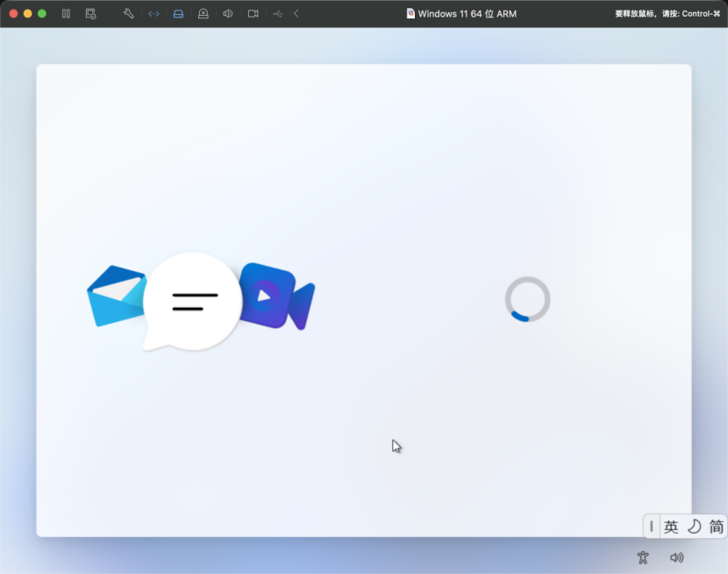This screenshot has height=574, width=728.
Task: Click the camera device icon
Action: click(x=203, y=13)
